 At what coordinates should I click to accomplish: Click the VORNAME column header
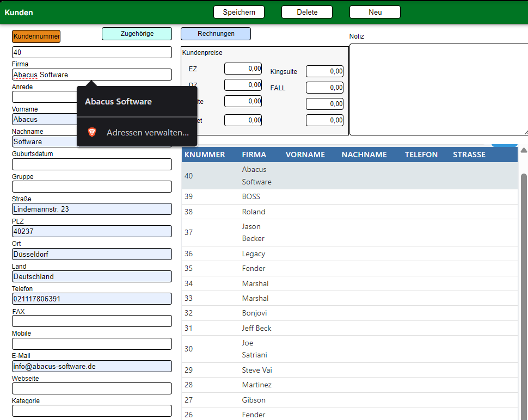305,155
